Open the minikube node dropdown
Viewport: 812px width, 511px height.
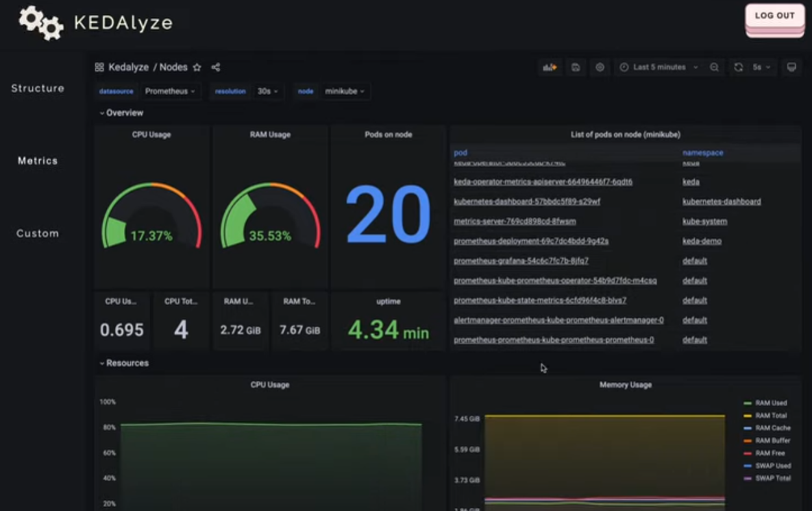click(345, 91)
